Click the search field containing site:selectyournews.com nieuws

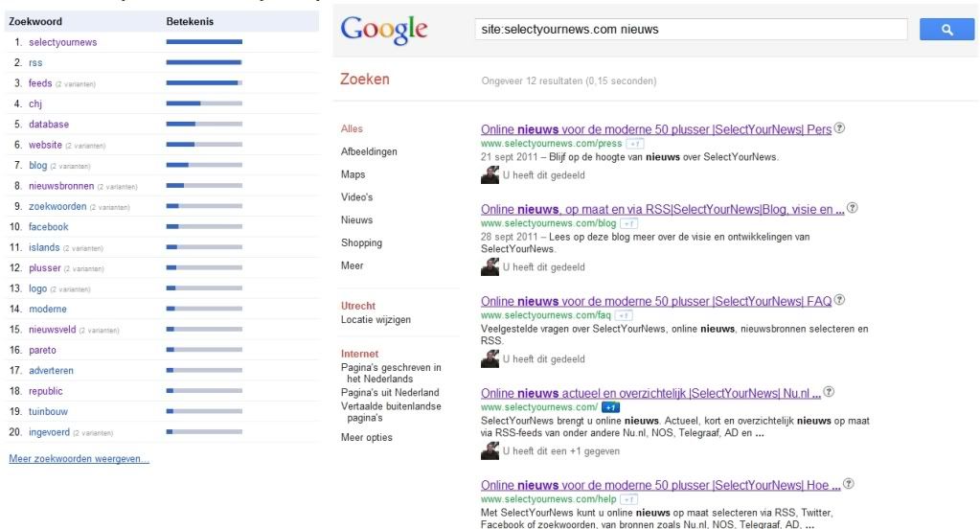click(691, 30)
